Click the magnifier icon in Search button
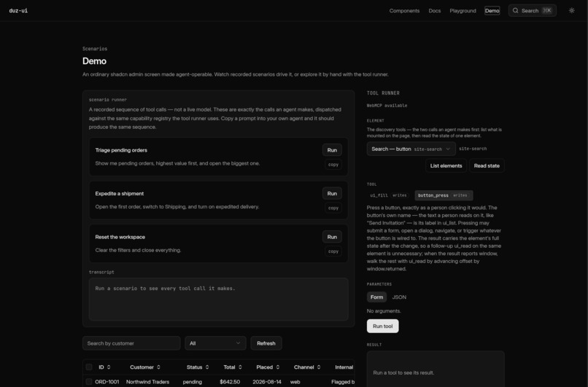The width and height of the screenshot is (588, 387). tap(515, 10)
